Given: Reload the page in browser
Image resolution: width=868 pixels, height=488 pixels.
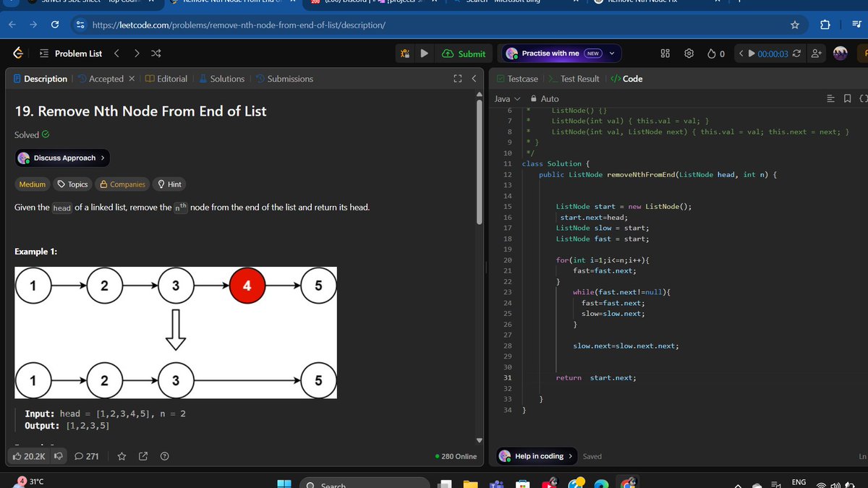Looking at the screenshot, I should 55,25.
